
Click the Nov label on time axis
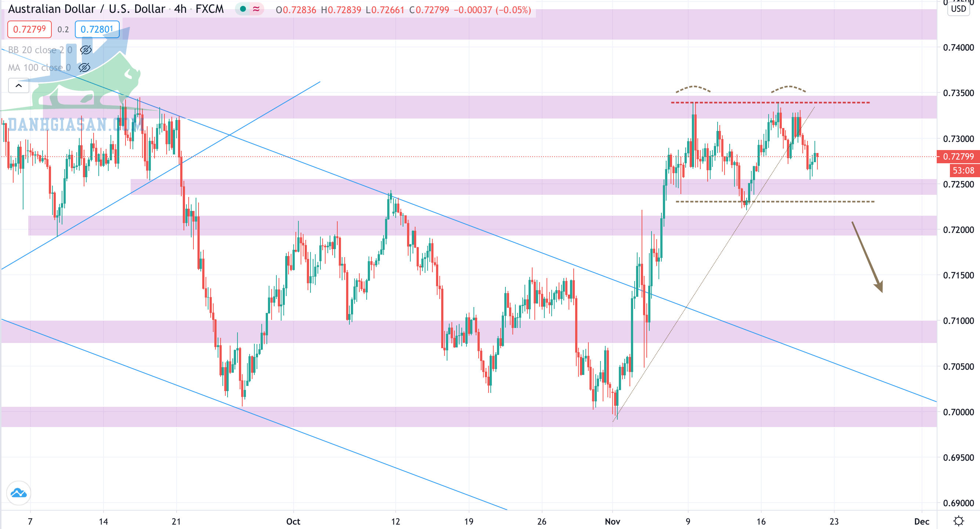pos(613,521)
